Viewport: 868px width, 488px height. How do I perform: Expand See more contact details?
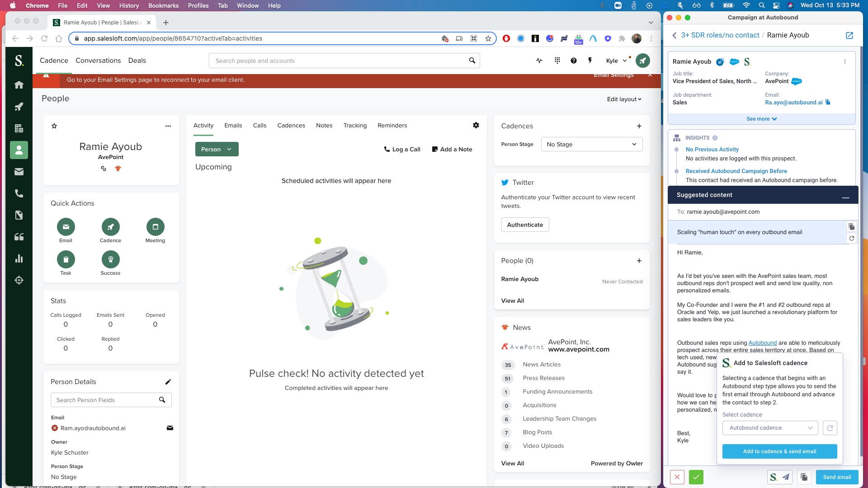[x=761, y=119]
